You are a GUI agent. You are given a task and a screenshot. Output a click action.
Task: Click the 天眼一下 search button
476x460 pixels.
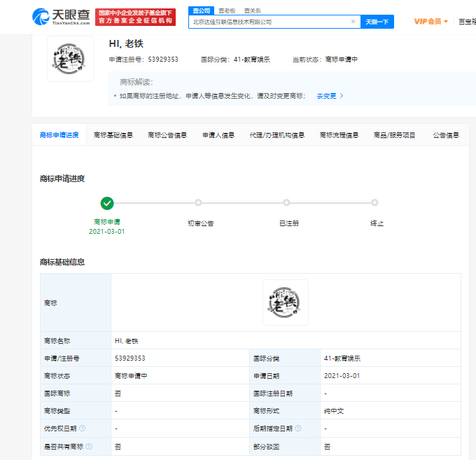pos(377,22)
